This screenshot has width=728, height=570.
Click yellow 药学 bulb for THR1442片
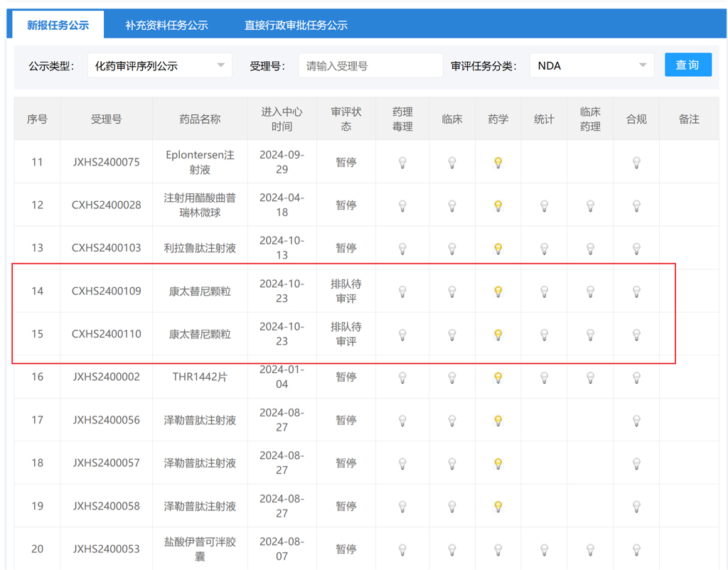click(498, 378)
